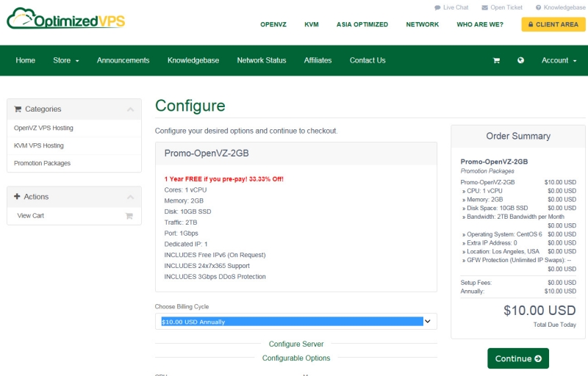Open Contact Us page
Image resolution: width=588 pixels, height=376 pixels.
tap(367, 60)
